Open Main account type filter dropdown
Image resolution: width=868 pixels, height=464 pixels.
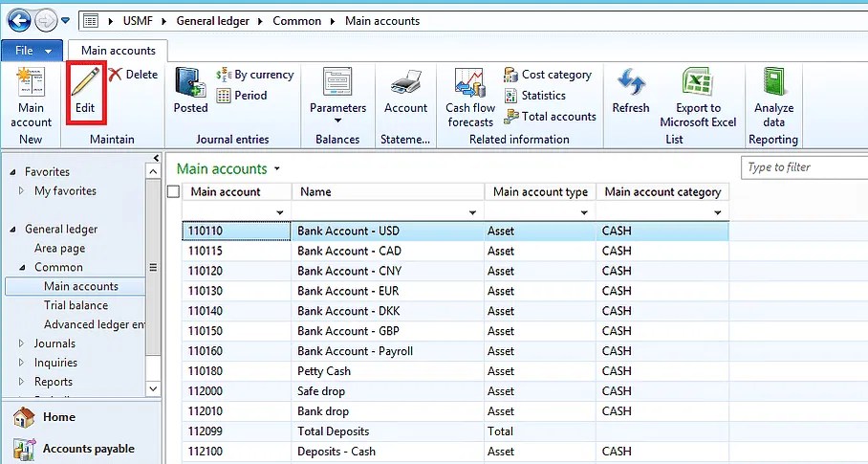(584, 212)
